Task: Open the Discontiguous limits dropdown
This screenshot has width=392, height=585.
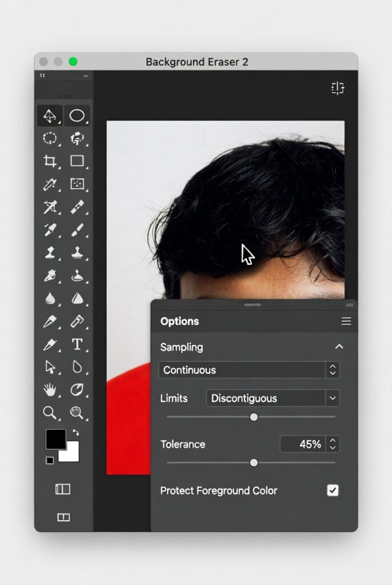Action: pos(273,398)
